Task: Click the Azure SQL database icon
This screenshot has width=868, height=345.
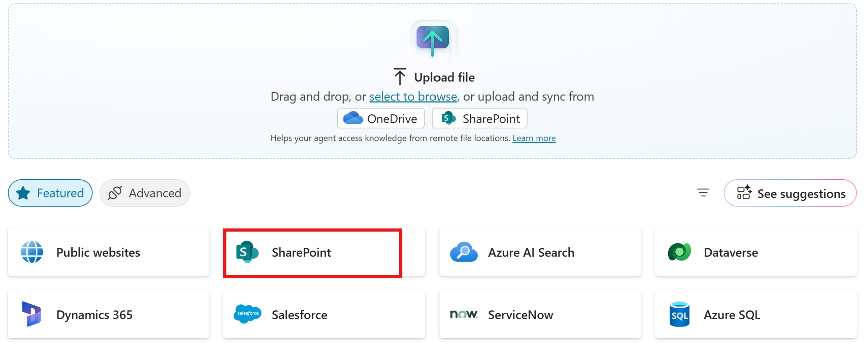Action: tap(679, 314)
